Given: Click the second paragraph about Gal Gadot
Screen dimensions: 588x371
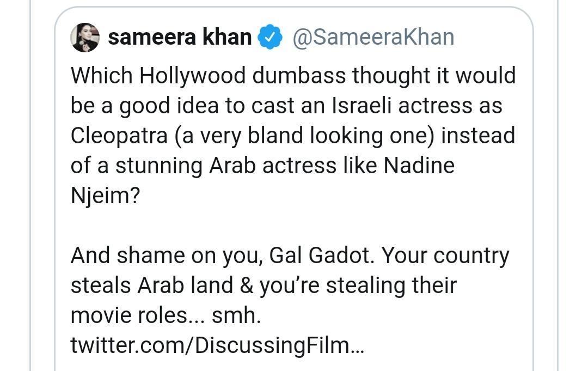Looking at the screenshot, I should click(x=290, y=285).
